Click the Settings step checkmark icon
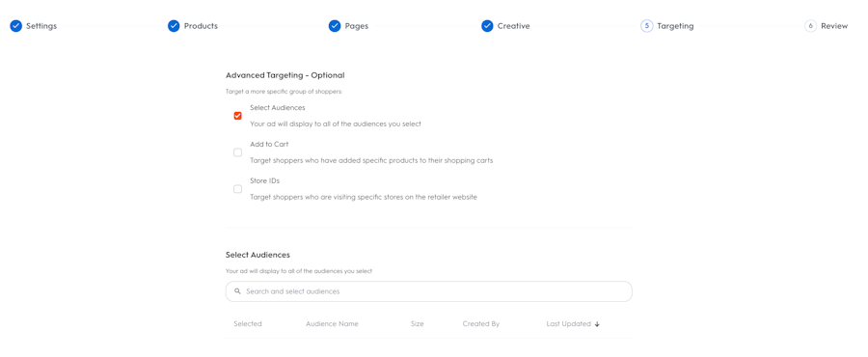Image resolution: width=868 pixels, height=357 pixels. pyautogui.click(x=16, y=26)
